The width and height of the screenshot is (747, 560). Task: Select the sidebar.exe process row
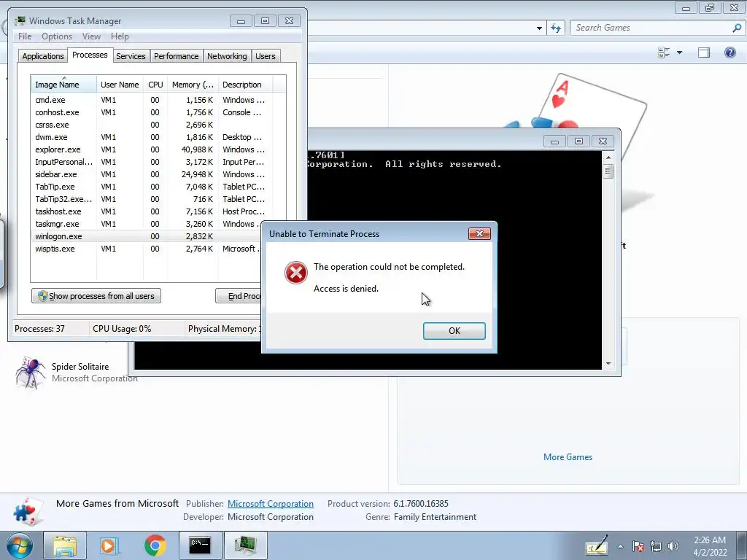pos(150,174)
